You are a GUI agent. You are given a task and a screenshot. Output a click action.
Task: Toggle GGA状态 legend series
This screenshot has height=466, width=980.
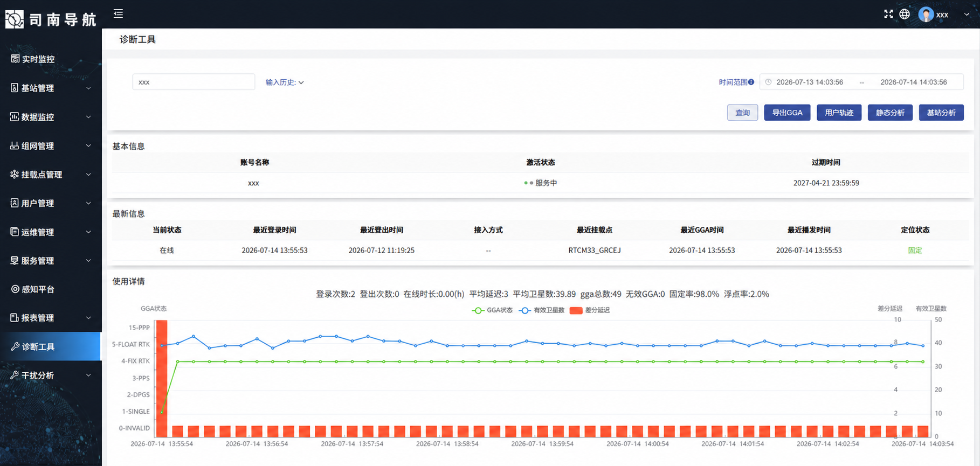[x=492, y=310]
